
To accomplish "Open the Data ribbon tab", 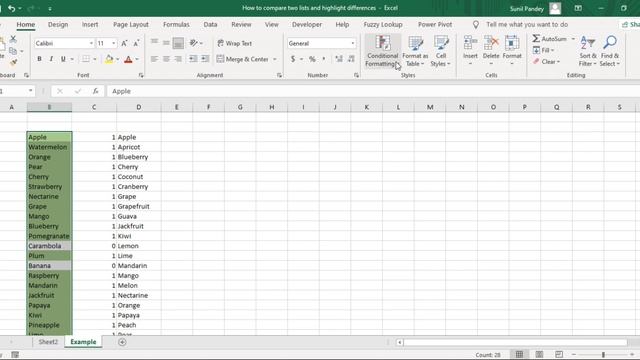I will (x=210, y=24).
